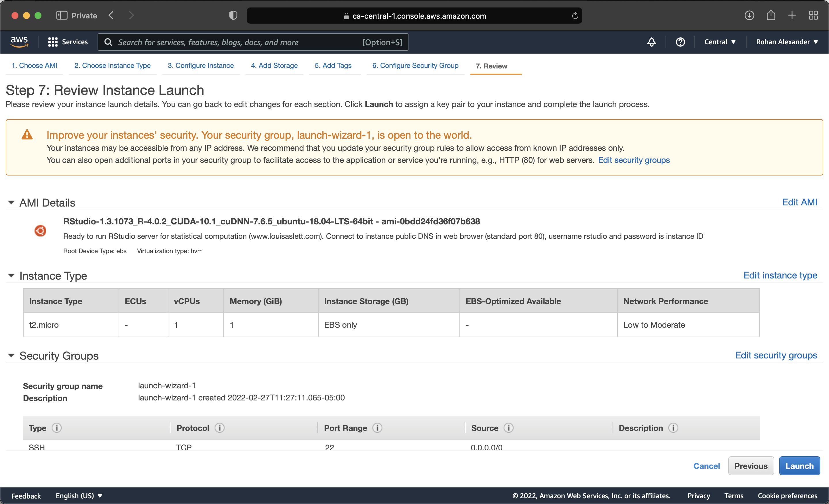Click the info icon beside Type column
The height and width of the screenshot is (504, 829).
click(56, 428)
